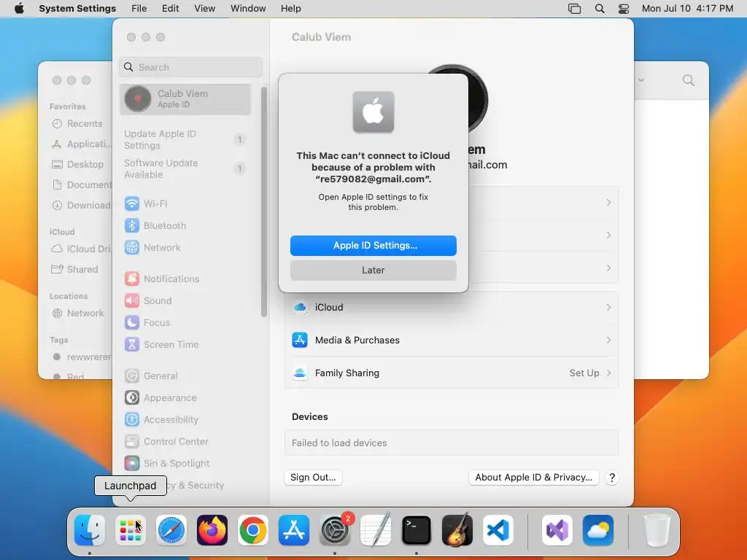747x560 pixels.
Task: Open the Notifications pane
Action: pos(162,279)
